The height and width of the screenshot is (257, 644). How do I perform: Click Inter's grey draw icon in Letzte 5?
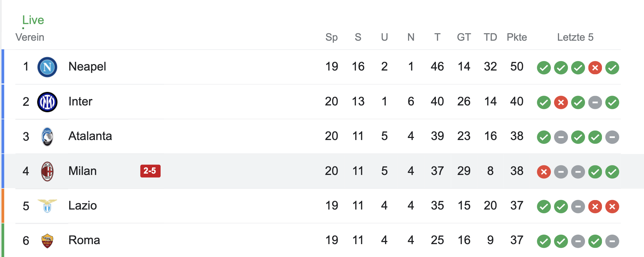pos(595,102)
